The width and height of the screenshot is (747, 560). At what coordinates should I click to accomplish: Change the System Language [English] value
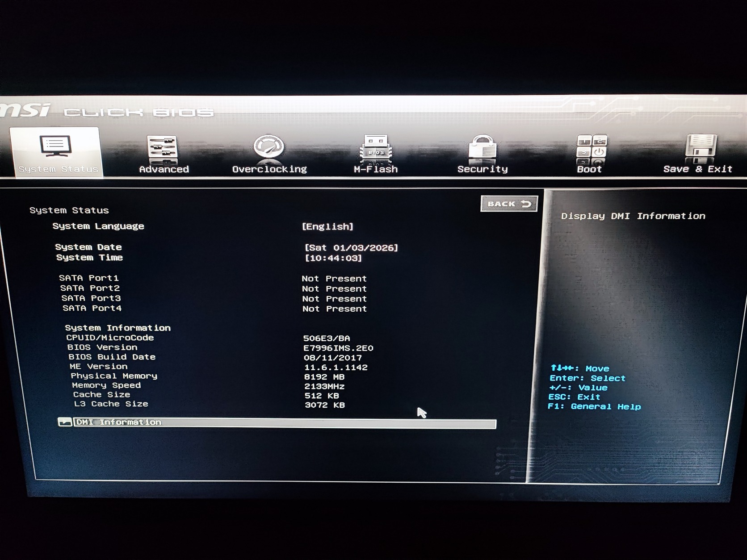tap(327, 226)
